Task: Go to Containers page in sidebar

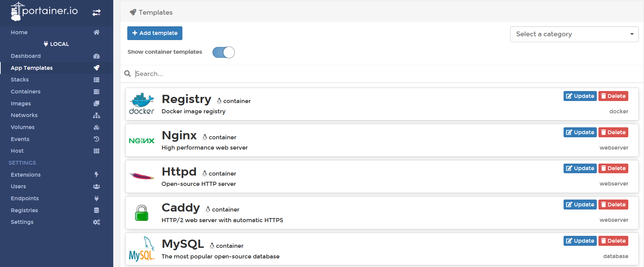Action: click(26, 92)
